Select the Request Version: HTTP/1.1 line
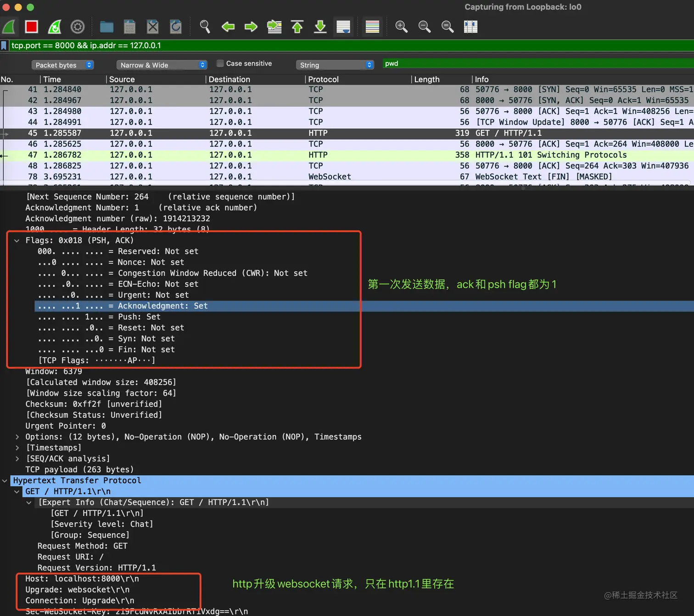694x616 pixels. (97, 568)
